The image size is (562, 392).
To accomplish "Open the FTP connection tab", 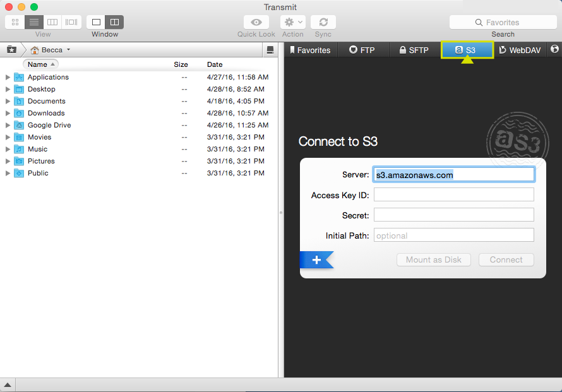I will 362,50.
